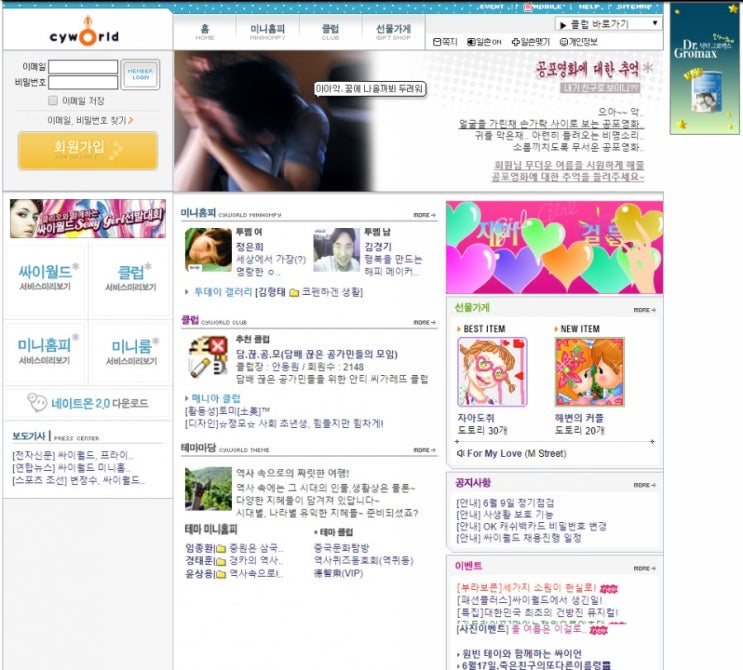Toggle the 이메일 저장 checkbox
This screenshot has width=743, height=670.
pyautogui.click(x=53, y=100)
